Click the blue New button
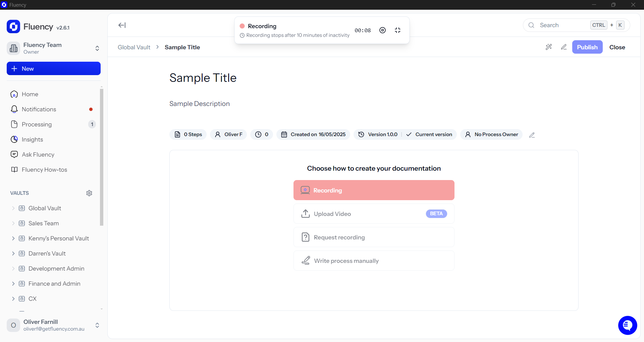The width and height of the screenshot is (644, 342). (x=54, y=68)
